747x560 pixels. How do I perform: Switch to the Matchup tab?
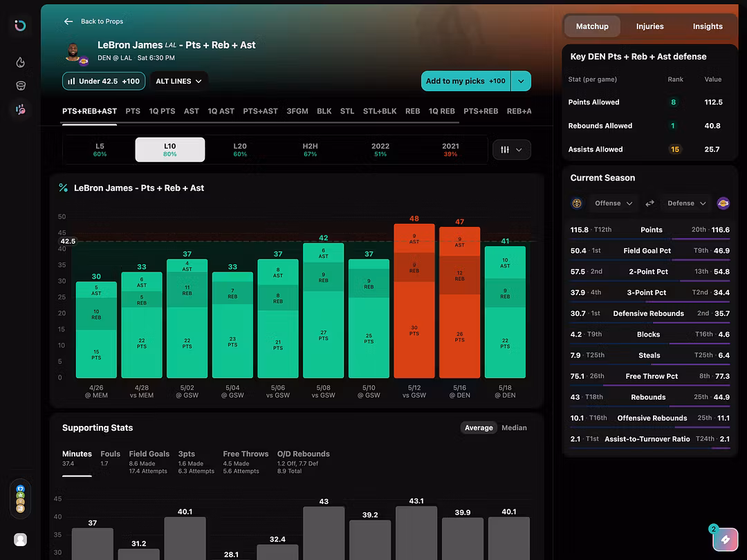pyautogui.click(x=592, y=26)
